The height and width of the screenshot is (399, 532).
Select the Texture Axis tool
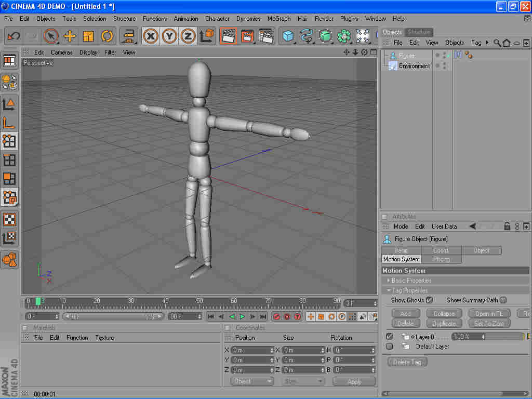click(x=9, y=238)
